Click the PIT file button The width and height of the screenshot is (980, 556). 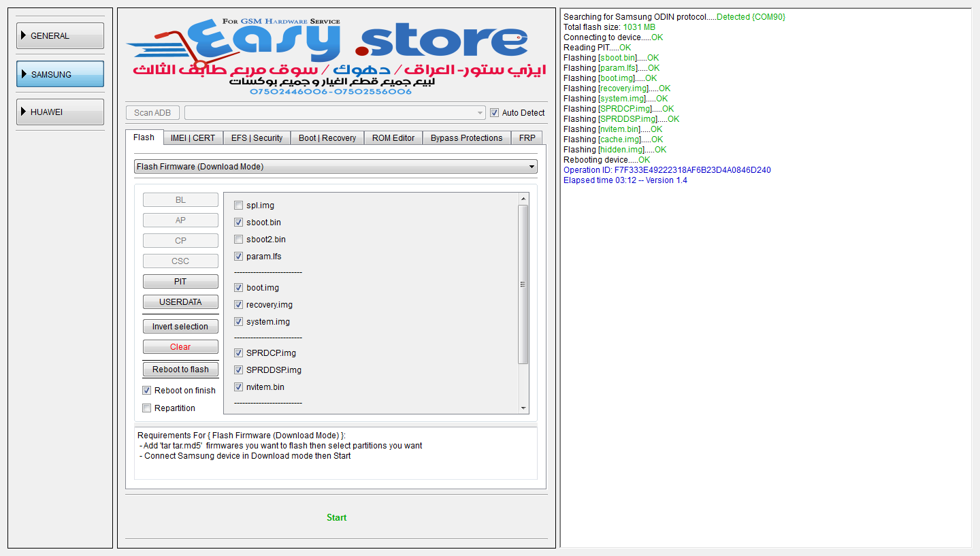(x=180, y=282)
